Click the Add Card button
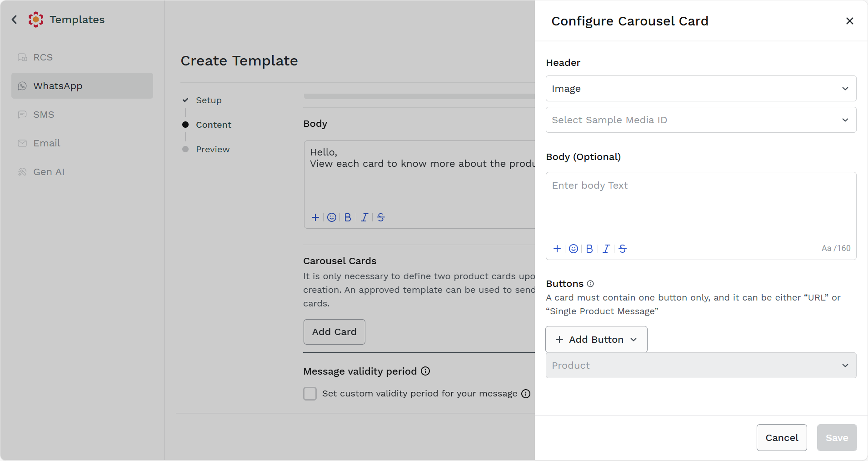 pyautogui.click(x=334, y=332)
